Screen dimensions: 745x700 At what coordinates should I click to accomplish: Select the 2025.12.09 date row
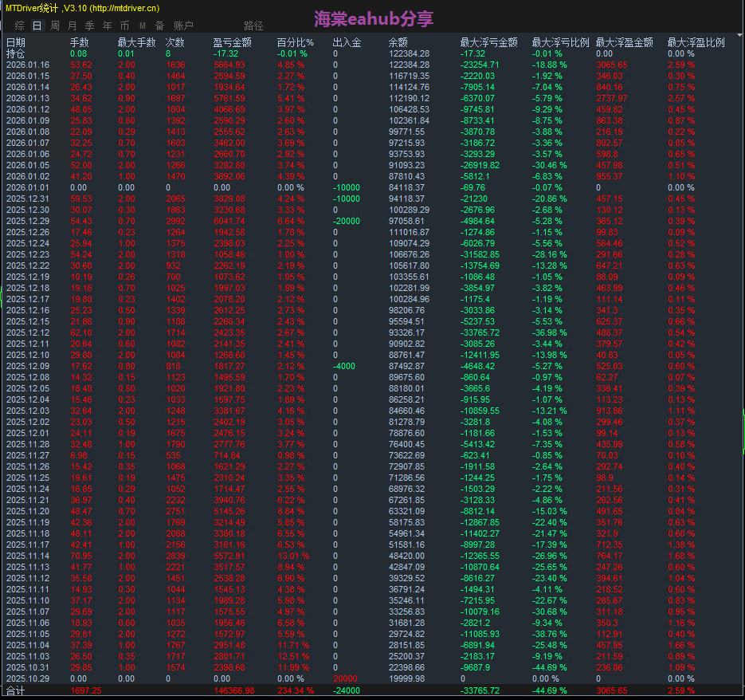tap(28, 366)
